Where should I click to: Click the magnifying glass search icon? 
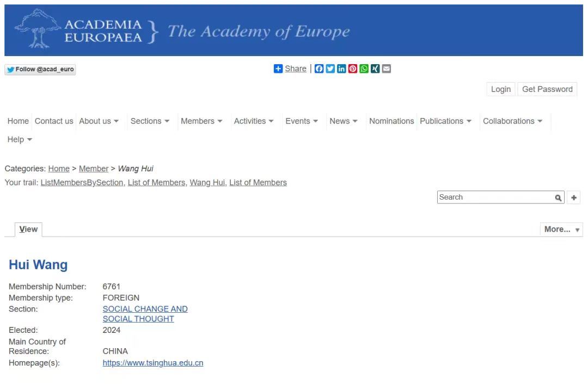coord(558,198)
